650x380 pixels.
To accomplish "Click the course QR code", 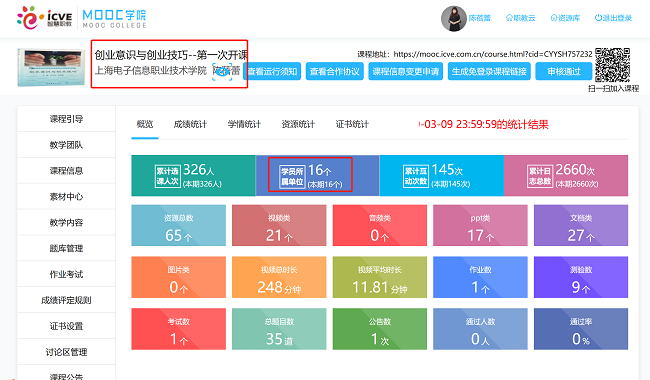I will [x=613, y=65].
